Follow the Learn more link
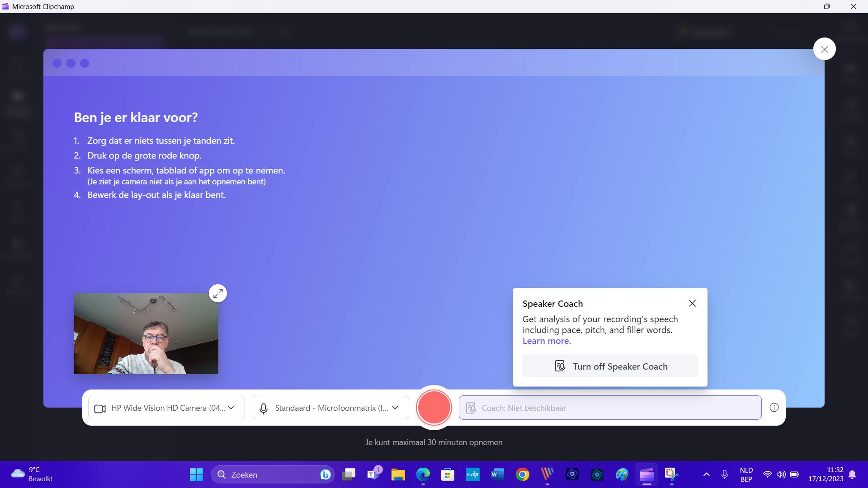The image size is (868, 488). tap(547, 341)
